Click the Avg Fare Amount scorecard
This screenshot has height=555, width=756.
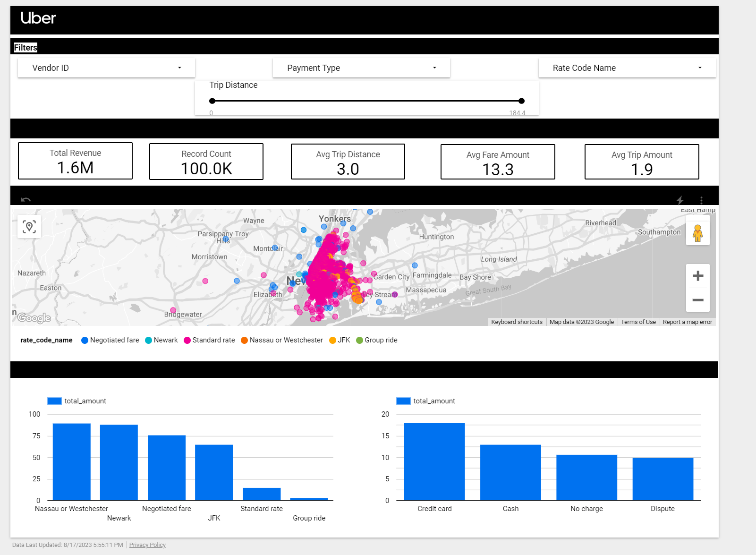click(x=498, y=162)
